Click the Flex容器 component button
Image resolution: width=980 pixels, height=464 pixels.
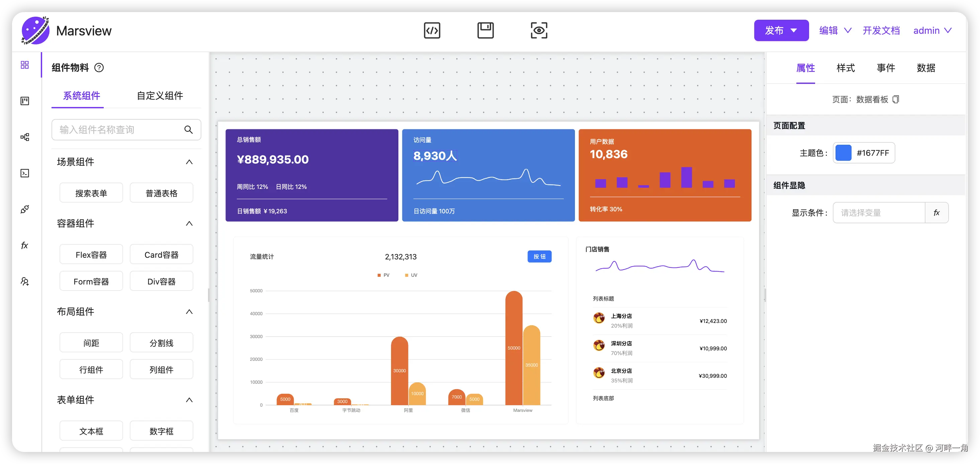tap(91, 254)
